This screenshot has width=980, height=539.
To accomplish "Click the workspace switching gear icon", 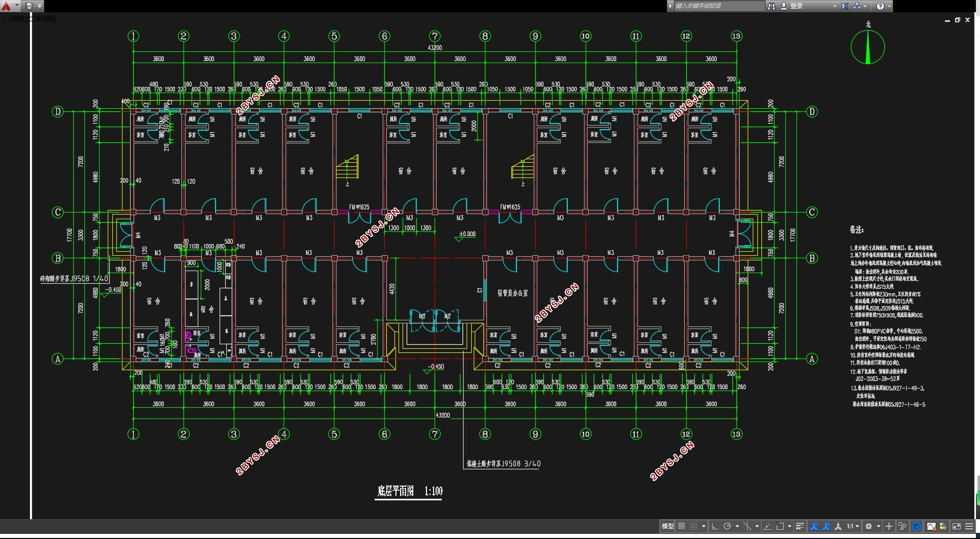I will (869, 526).
